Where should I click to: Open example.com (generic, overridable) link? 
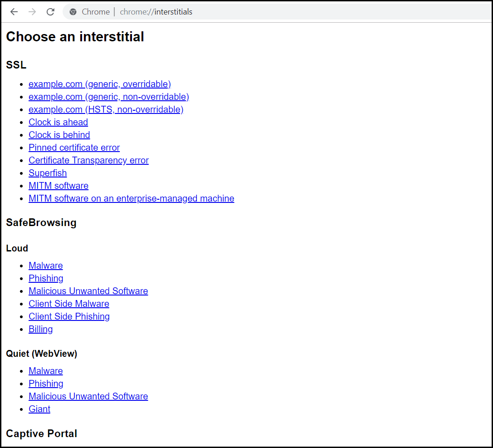tap(99, 84)
